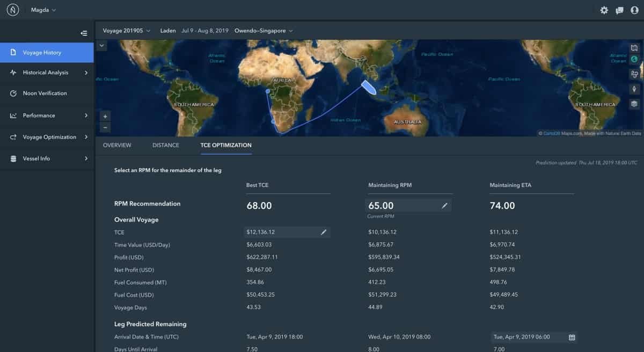
Task: Expand the Voyage Optimization submenu arrow
Action: pyautogui.click(x=86, y=137)
